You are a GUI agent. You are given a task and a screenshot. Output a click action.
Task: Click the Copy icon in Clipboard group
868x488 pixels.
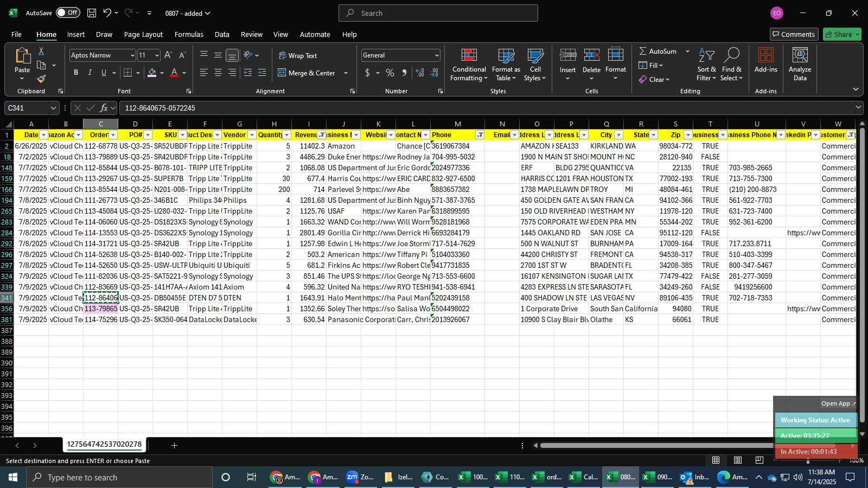click(41, 65)
